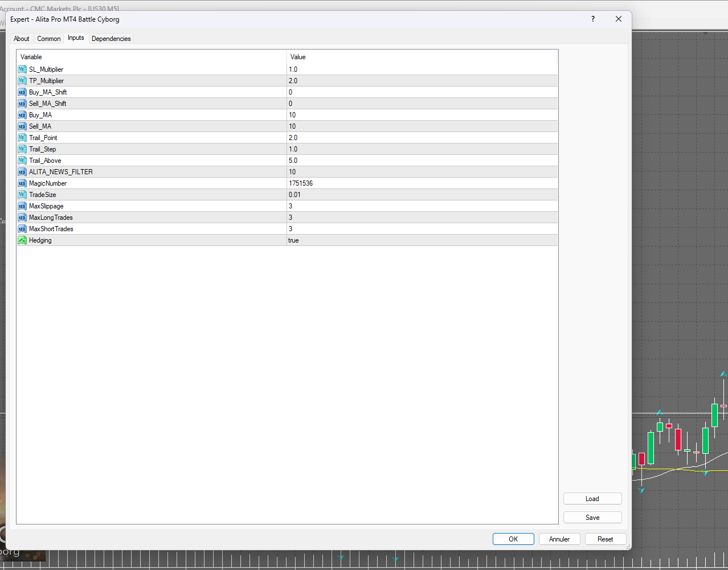Close the Expert dialog window

click(619, 19)
